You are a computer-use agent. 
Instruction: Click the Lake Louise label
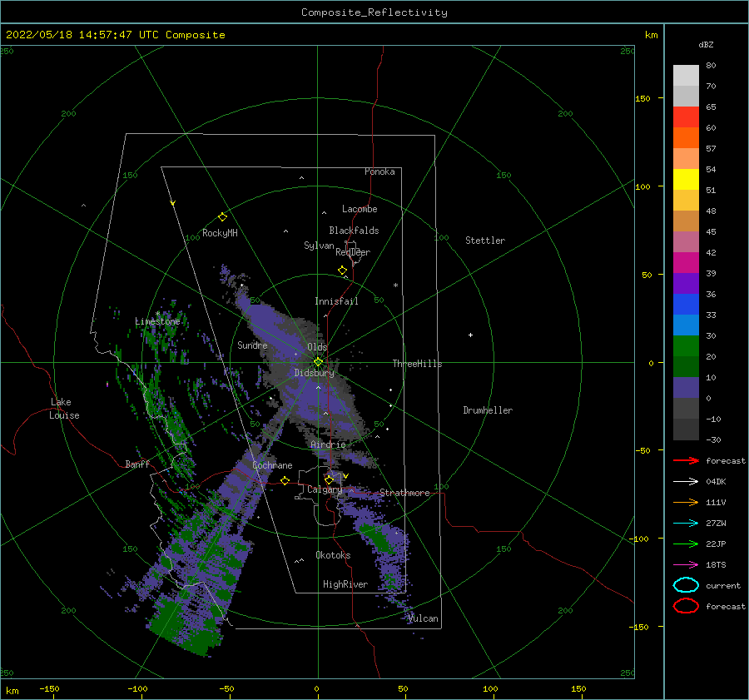pos(64,409)
